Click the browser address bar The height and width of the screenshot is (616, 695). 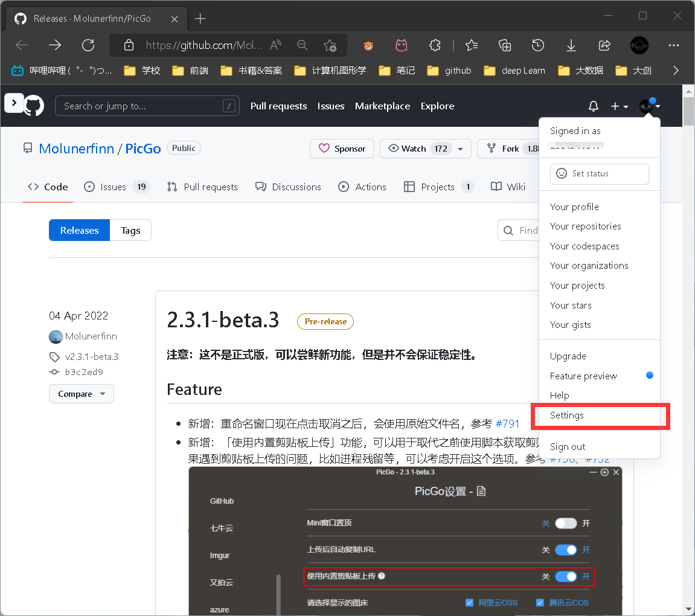(193, 45)
